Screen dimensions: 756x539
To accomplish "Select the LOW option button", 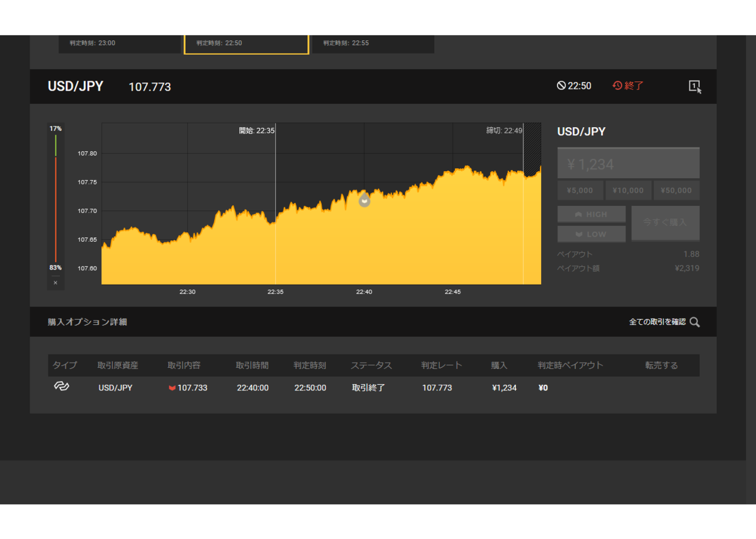I will tap(592, 234).
